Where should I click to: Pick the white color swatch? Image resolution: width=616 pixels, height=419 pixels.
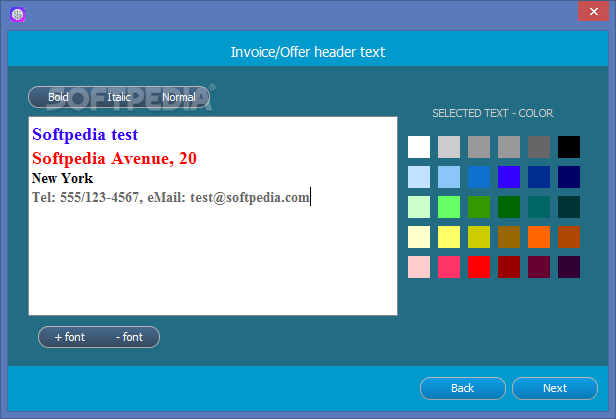click(x=419, y=147)
